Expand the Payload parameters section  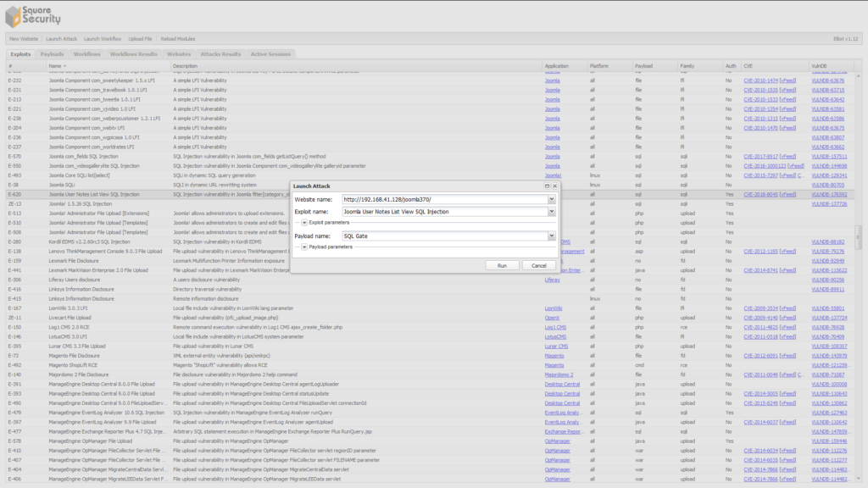pyautogui.click(x=304, y=247)
